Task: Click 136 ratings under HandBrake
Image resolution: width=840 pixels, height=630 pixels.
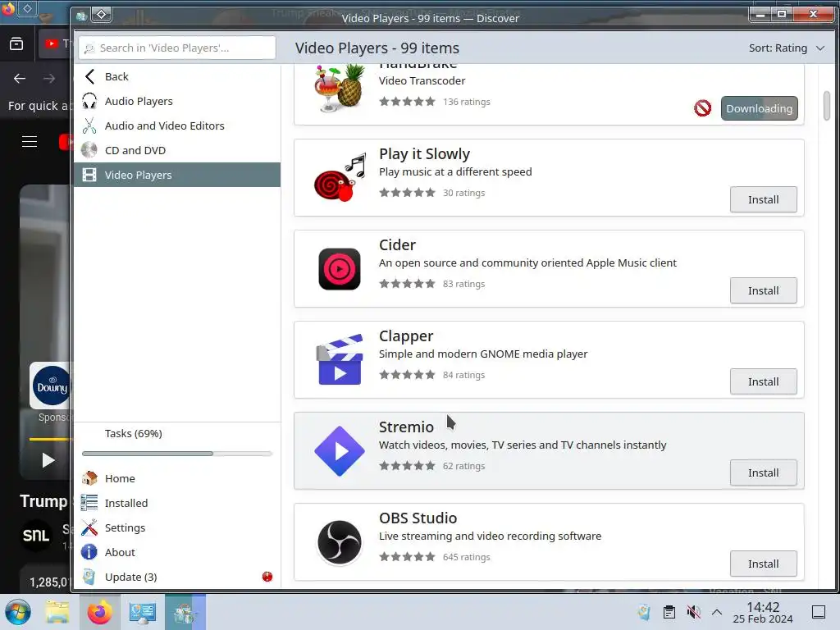Action: 466,102
